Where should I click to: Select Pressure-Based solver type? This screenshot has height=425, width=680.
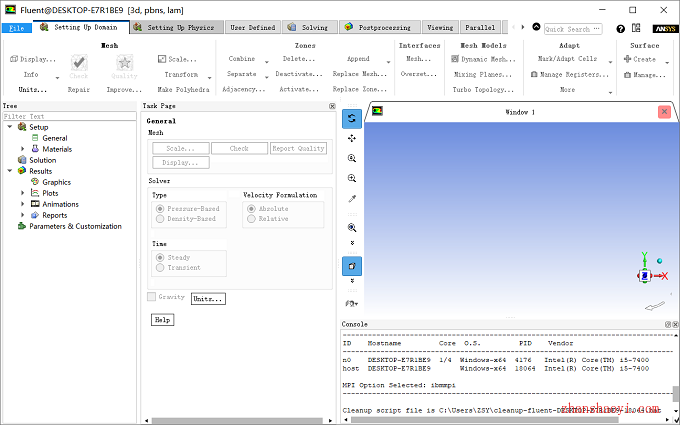coord(160,209)
